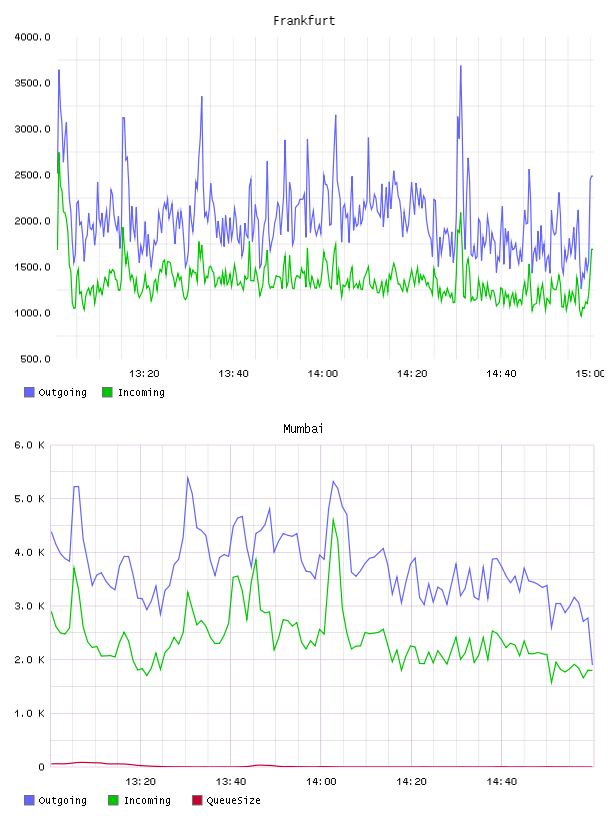The height and width of the screenshot is (816, 608).
Task: Click the red QueueSize swatch in Mumbai legend
Action: 197,800
